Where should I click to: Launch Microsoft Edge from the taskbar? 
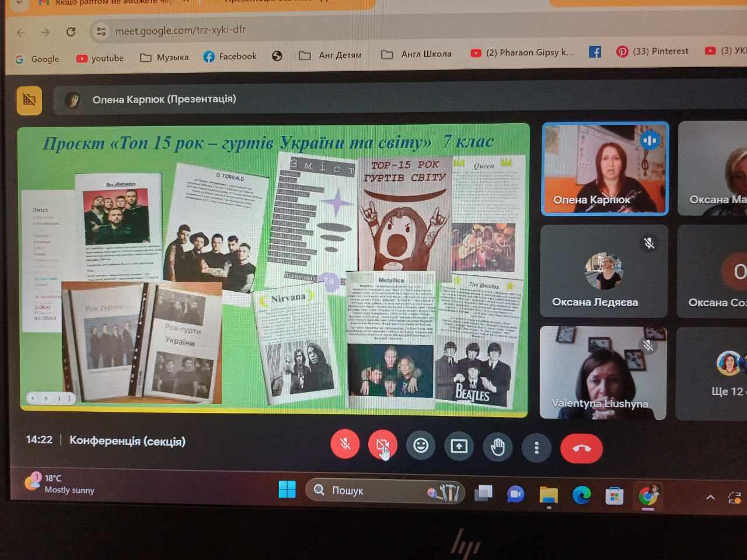581,495
